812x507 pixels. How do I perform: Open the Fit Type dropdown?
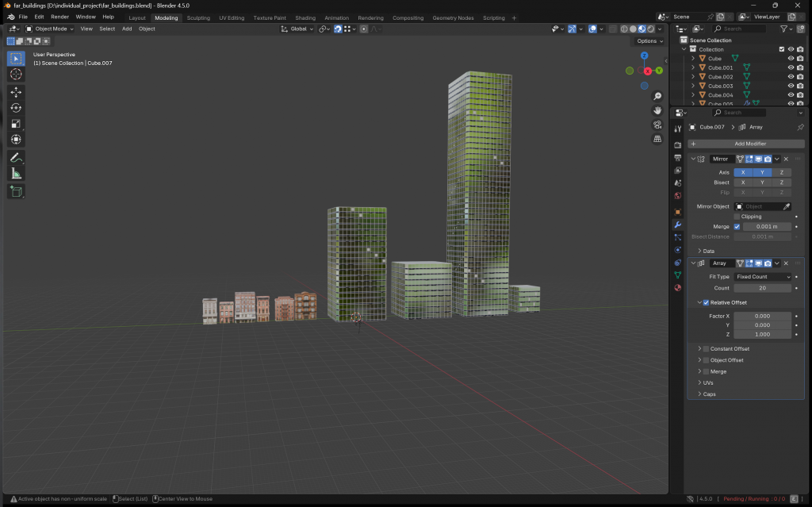pos(762,277)
